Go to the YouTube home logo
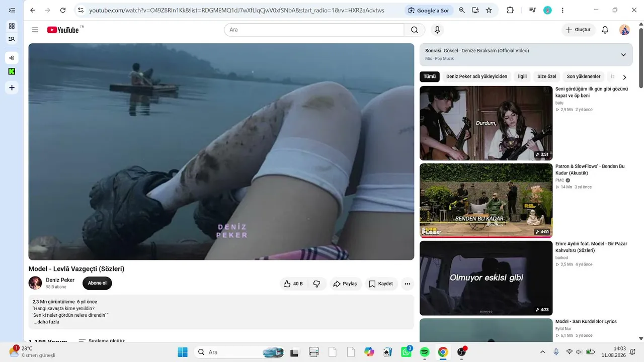The width and height of the screenshot is (644, 362). tap(63, 30)
